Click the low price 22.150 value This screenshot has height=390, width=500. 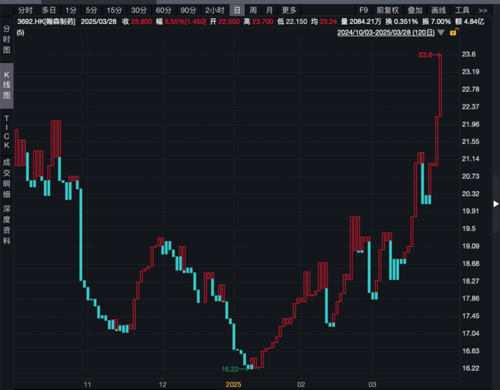click(296, 22)
